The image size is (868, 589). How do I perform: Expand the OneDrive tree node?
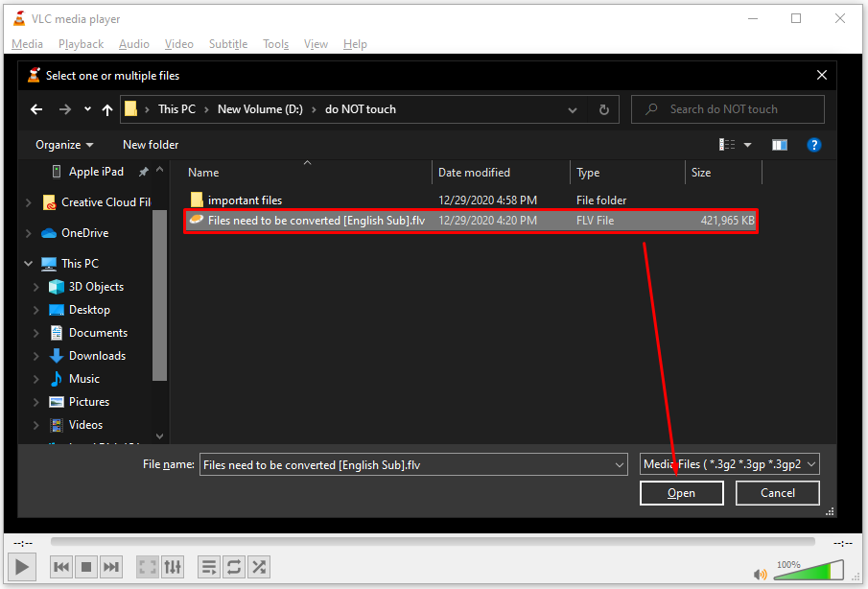tap(28, 233)
